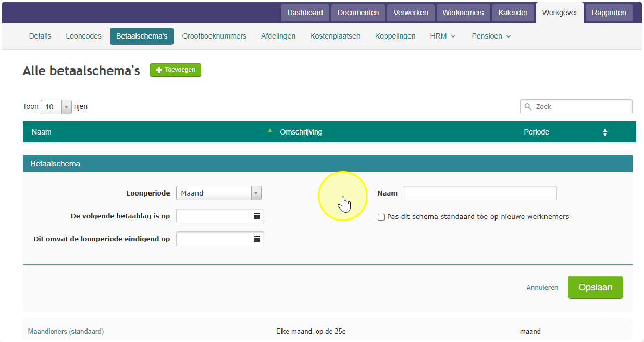Image resolution: width=644 pixels, height=342 pixels.
Task: Open Grootboeknummers subtab
Action: click(x=214, y=36)
